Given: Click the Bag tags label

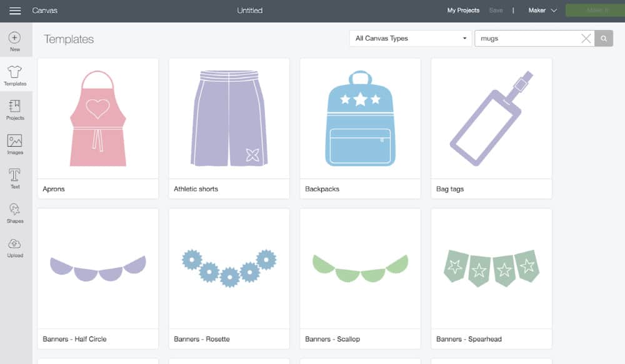Looking at the screenshot, I should pyautogui.click(x=450, y=189).
